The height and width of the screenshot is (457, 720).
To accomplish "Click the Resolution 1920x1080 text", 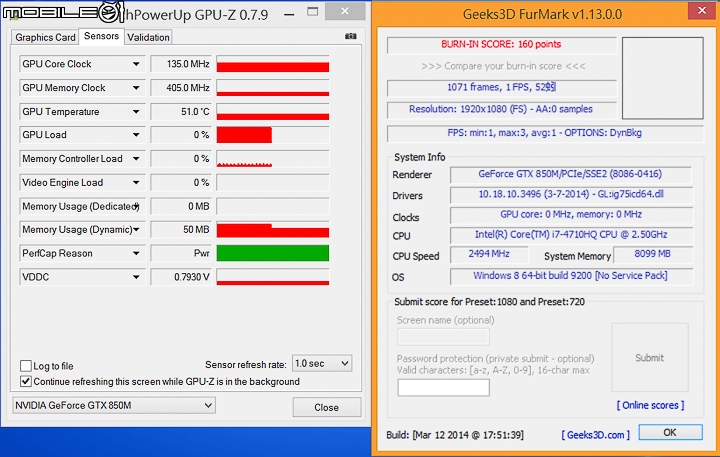I will point(501,109).
